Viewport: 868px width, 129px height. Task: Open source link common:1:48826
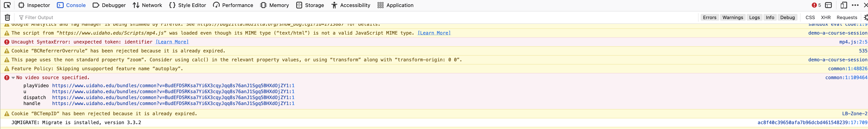848,69
